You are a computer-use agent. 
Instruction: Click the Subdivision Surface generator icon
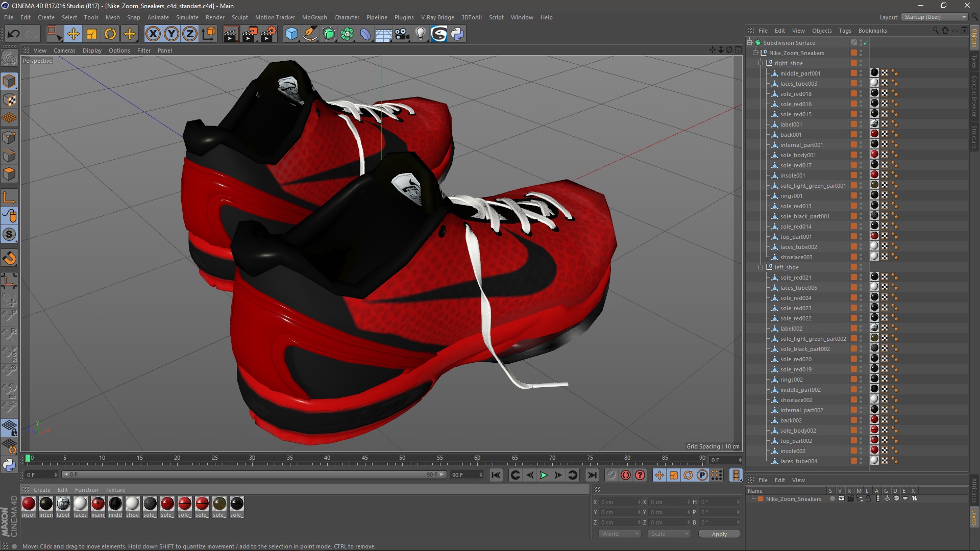click(329, 34)
